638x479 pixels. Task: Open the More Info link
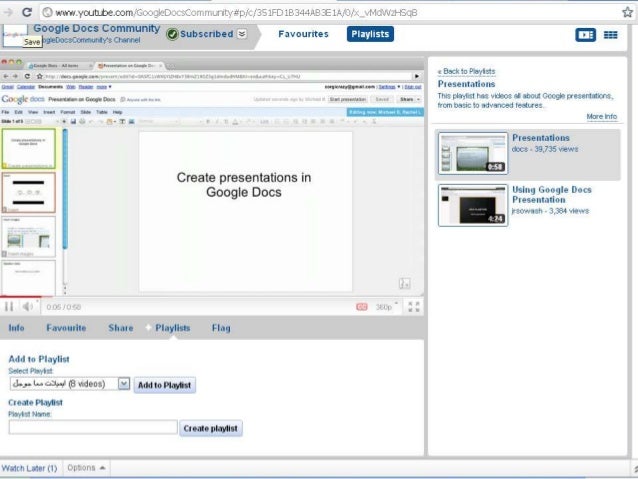coord(601,116)
